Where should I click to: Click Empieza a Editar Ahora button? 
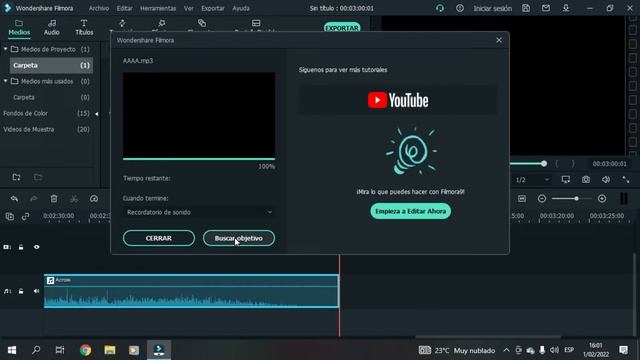tap(410, 211)
